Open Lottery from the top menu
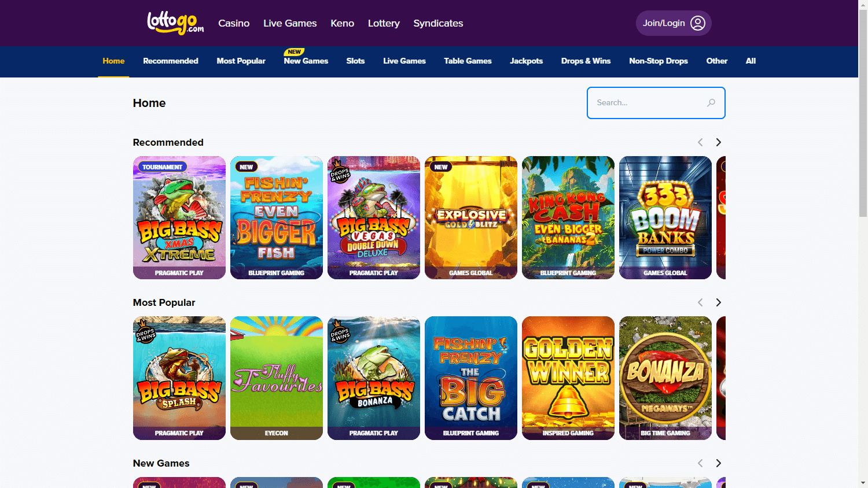Viewport: 868px width, 488px height. 384,23
